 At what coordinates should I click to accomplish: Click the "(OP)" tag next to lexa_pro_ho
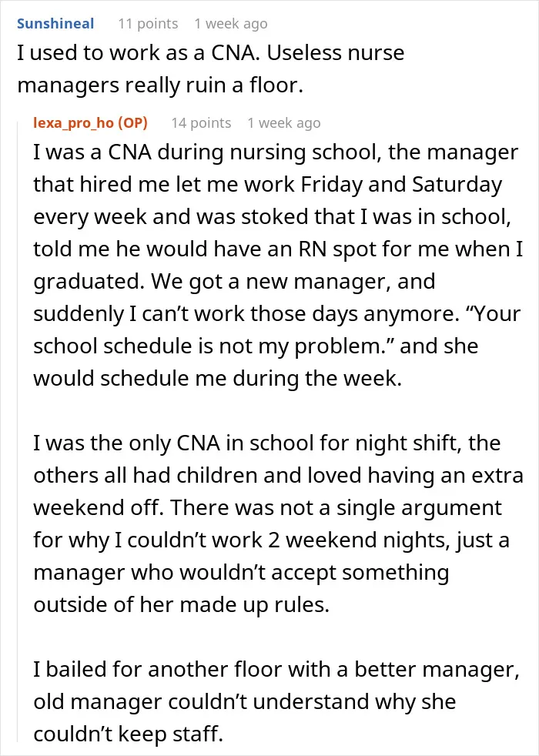point(132,123)
